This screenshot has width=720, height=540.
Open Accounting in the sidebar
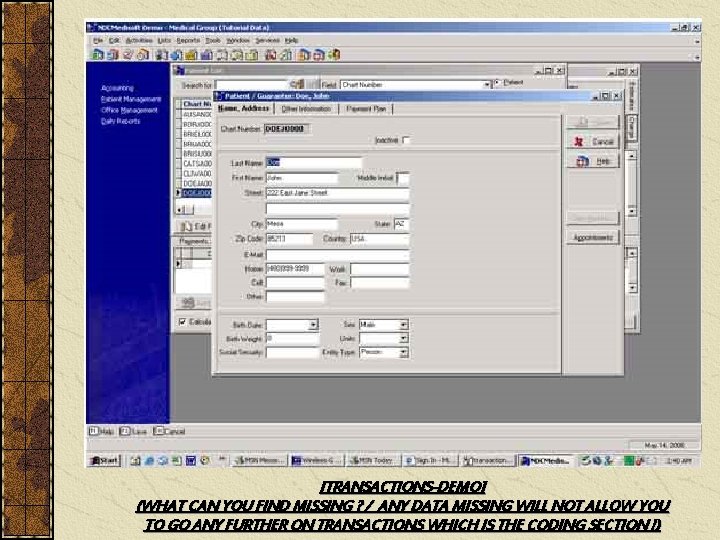coord(117,88)
